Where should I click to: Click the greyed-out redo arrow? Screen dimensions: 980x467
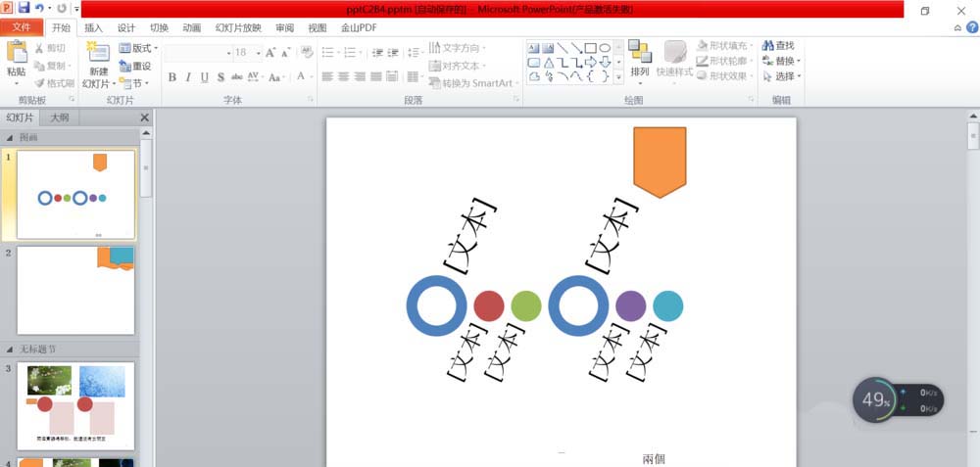[x=61, y=8]
